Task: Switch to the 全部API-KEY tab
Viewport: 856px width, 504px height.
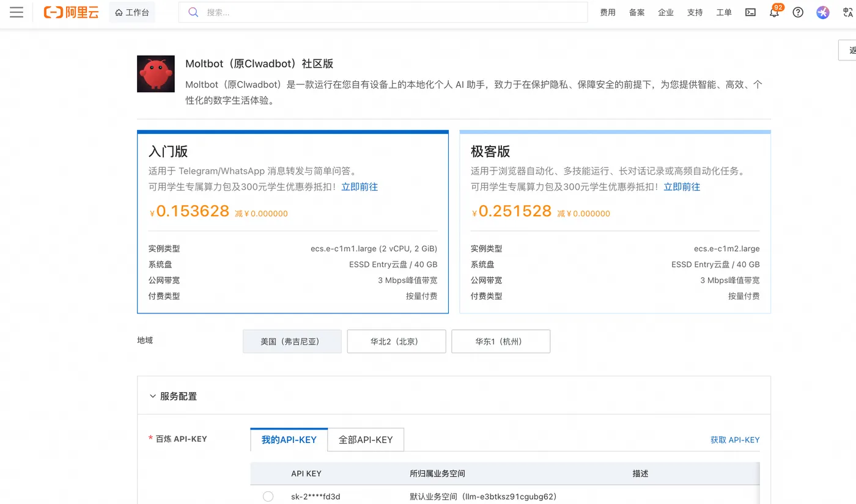Action: click(x=366, y=440)
